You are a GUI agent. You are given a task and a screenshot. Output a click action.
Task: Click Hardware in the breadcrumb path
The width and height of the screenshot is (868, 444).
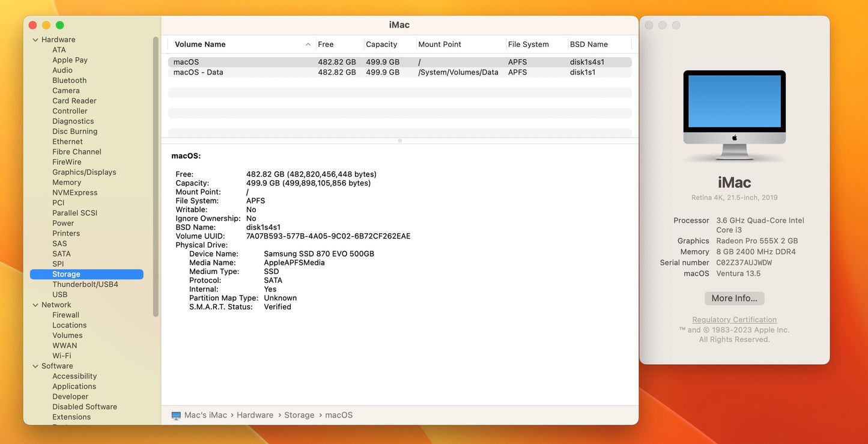pyautogui.click(x=255, y=415)
